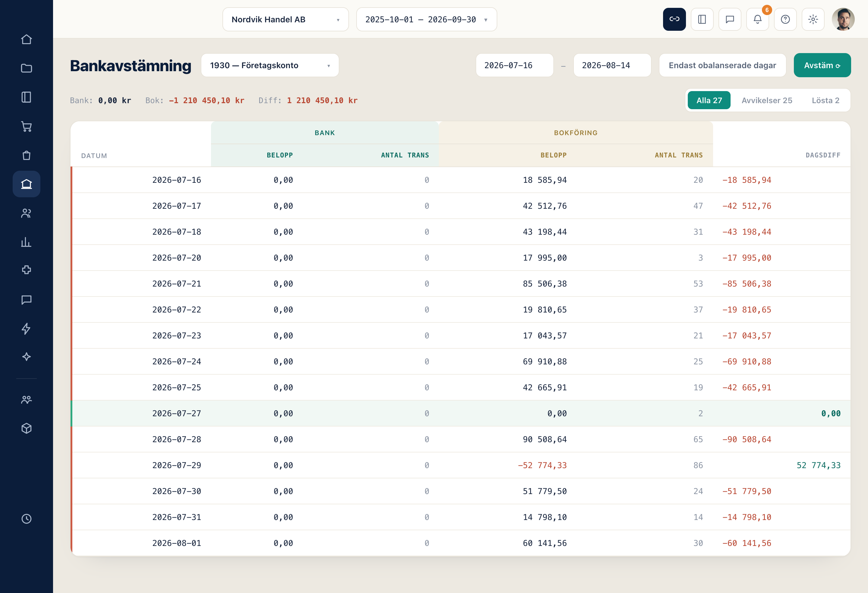
Task: Click the DATUM column header
Action: tap(94, 156)
